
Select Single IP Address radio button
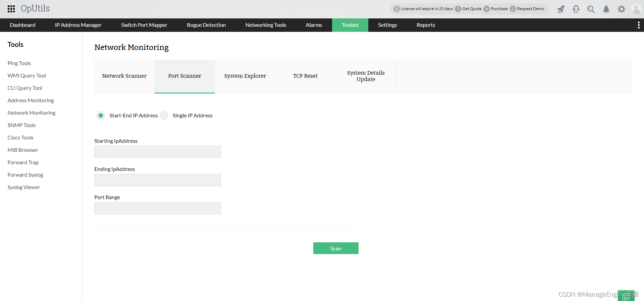pos(164,115)
